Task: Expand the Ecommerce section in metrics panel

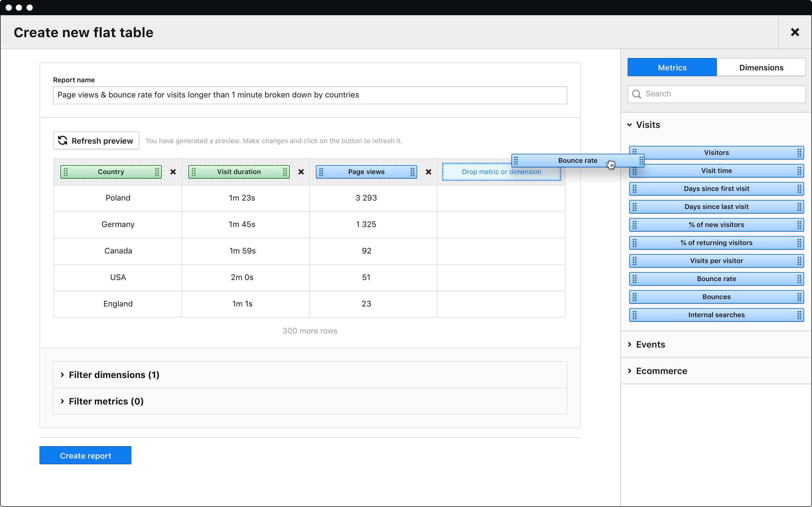Action: (x=661, y=370)
